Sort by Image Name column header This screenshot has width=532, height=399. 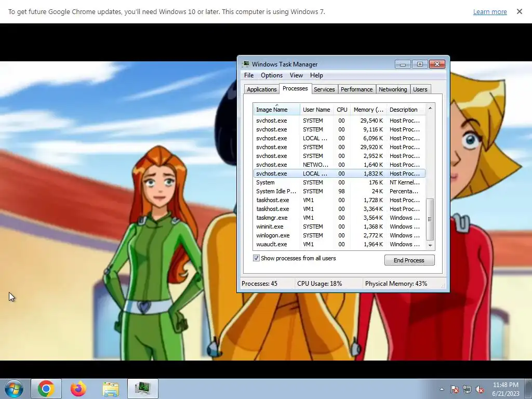pyautogui.click(x=276, y=110)
